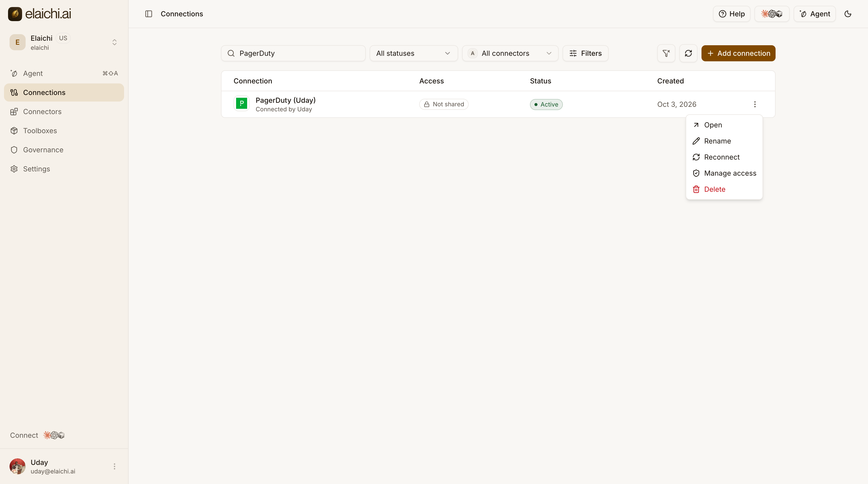The width and height of the screenshot is (868, 484).
Task: Open the Filters button
Action: [585, 53]
